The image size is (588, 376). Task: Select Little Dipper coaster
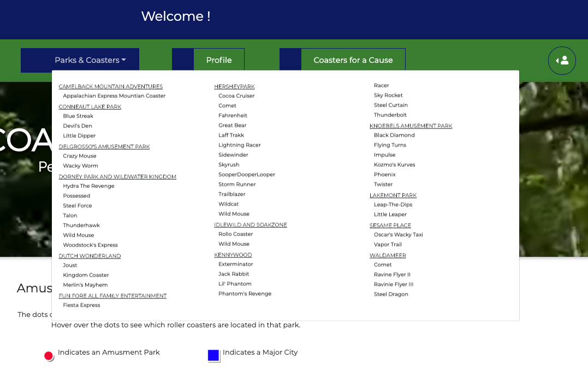pos(79,136)
